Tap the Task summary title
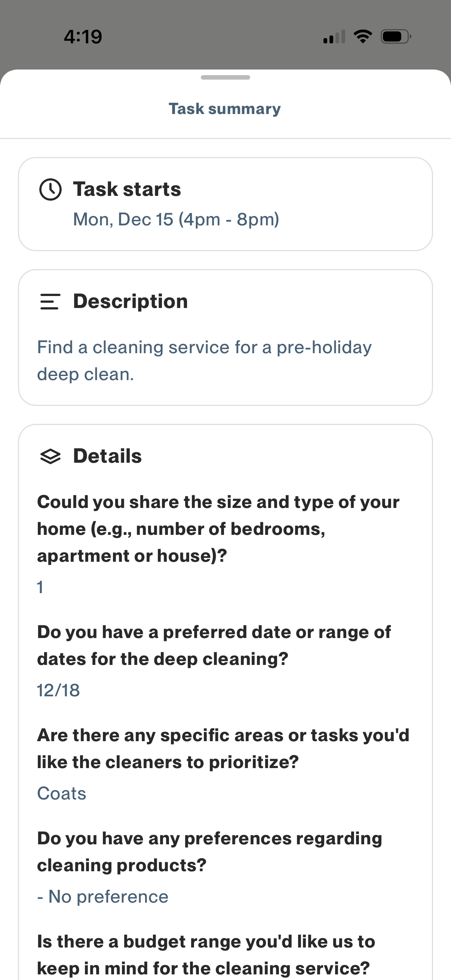This screenshot has height=980, width=451. pos(225,109)
